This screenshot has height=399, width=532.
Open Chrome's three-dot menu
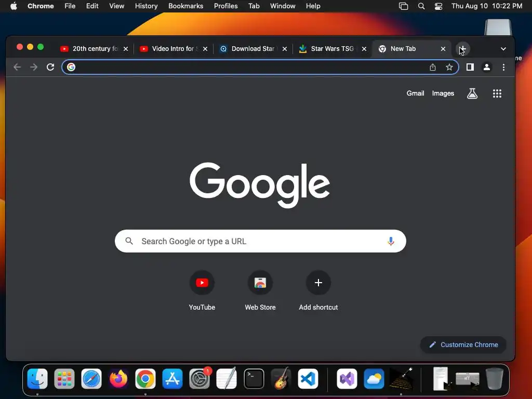click(x=503, y=67)
